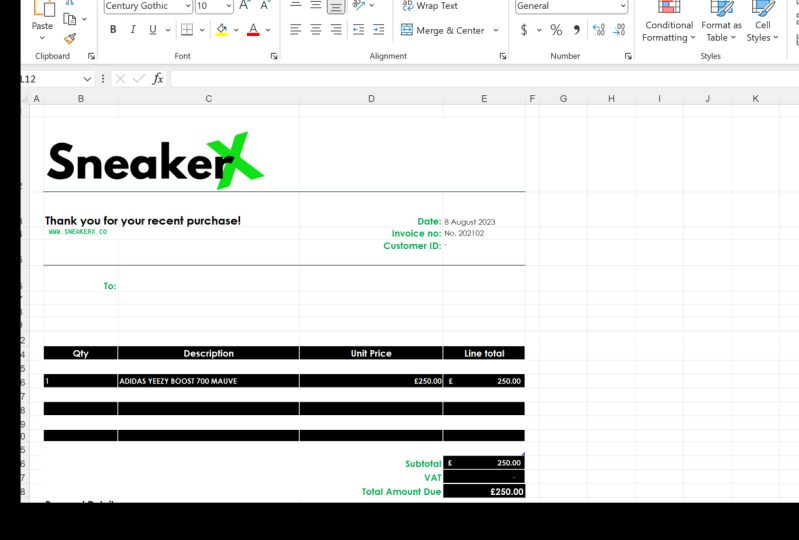Click Decrease Decimal icon
The width and height of the screenshot is (799, 540).
(619, 30)
